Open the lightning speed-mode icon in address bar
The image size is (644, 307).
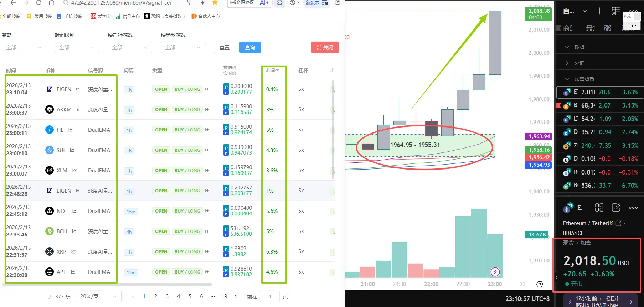tap(203, 3)
